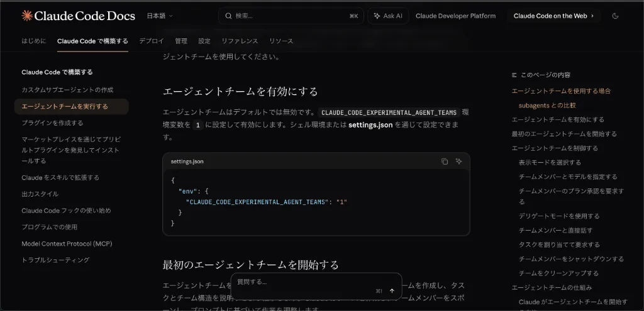Focus the 検索 search field

[291, 16]
